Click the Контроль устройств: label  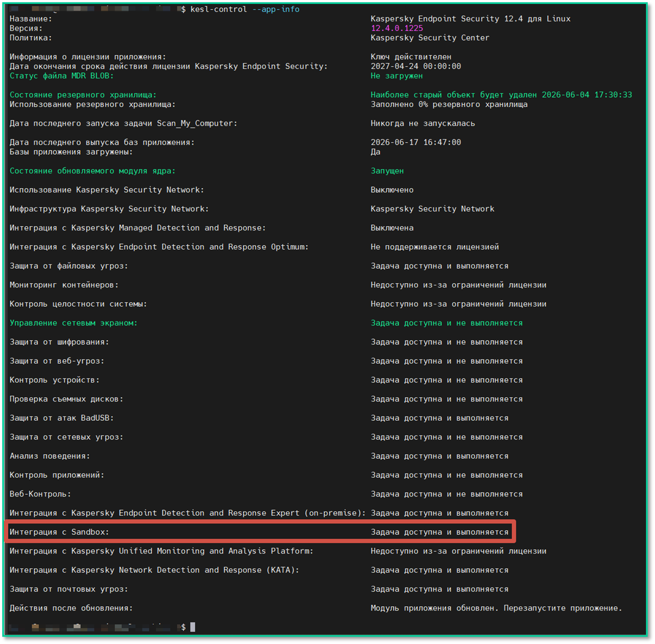tap(55, 380)
